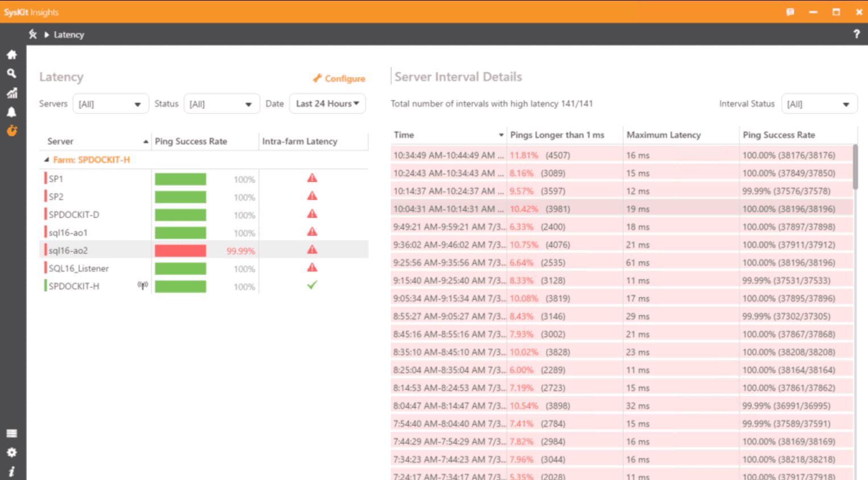
Task: Click the Configure link
Action: [x=339, y=78]
